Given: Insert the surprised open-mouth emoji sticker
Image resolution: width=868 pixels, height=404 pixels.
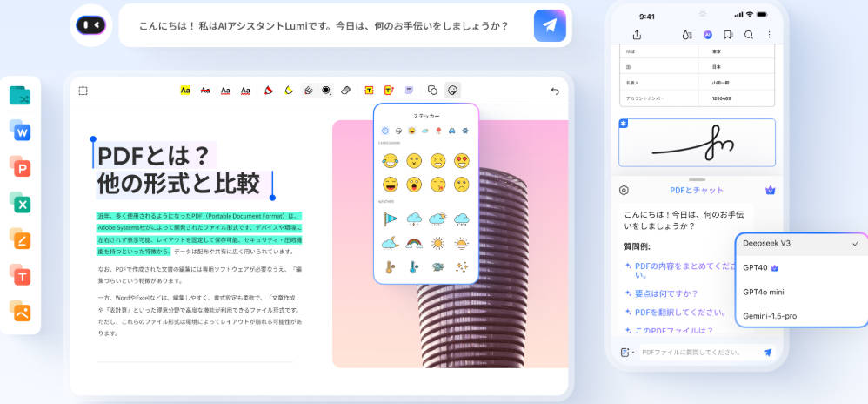Looking at the screenshot, I should point(414,184).
